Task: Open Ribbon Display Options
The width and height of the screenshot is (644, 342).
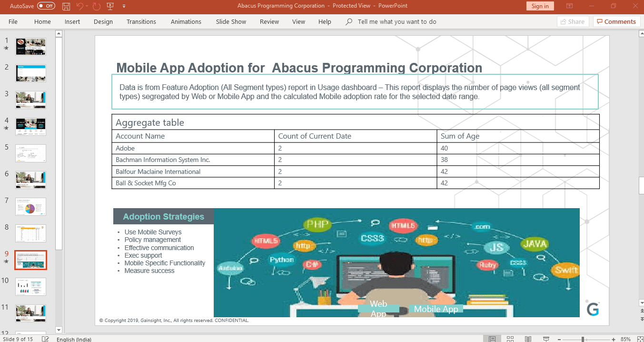Action: (569, 6)
